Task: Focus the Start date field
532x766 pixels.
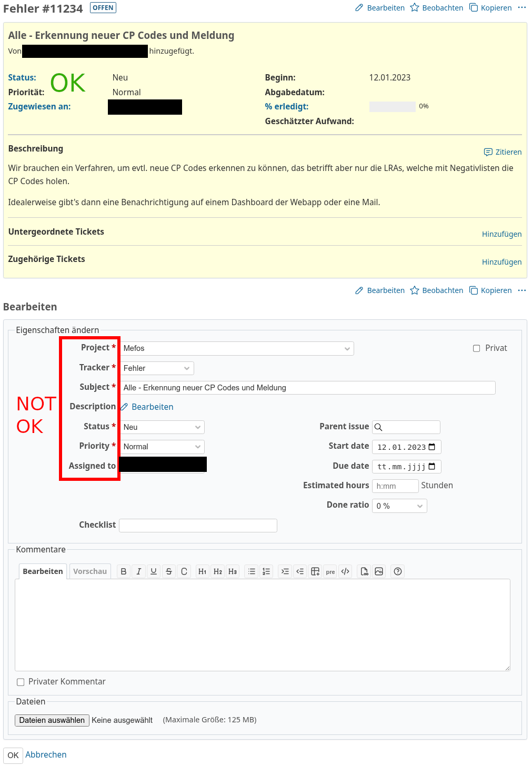Action: point(406,447)
